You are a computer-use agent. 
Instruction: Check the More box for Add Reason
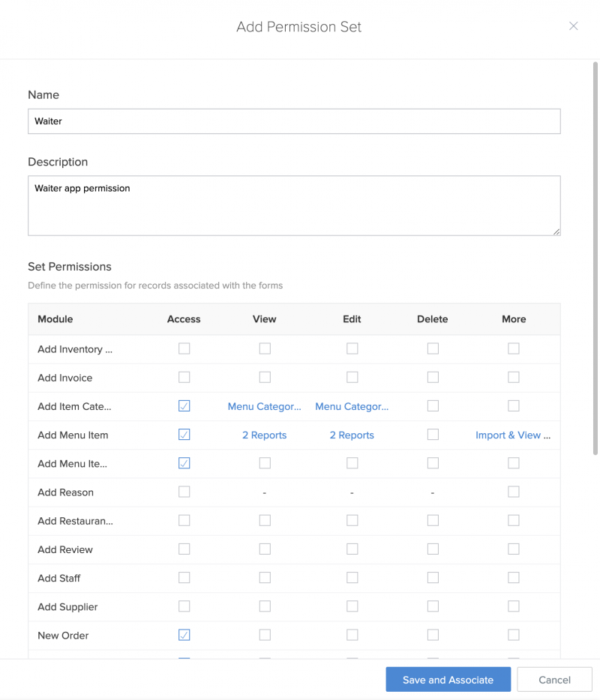click(514, 492)
